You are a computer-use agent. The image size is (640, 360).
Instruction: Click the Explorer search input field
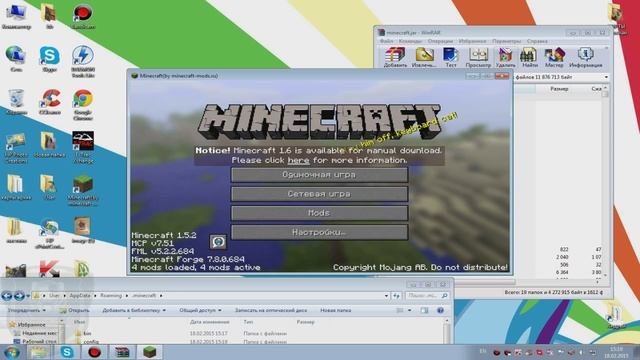point(427,296)
